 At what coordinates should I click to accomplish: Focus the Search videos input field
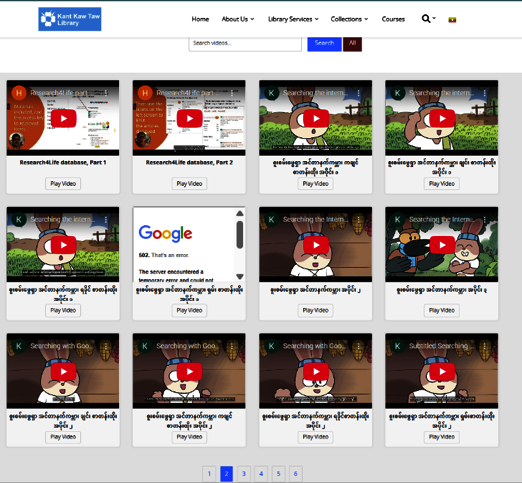(245, 43)
